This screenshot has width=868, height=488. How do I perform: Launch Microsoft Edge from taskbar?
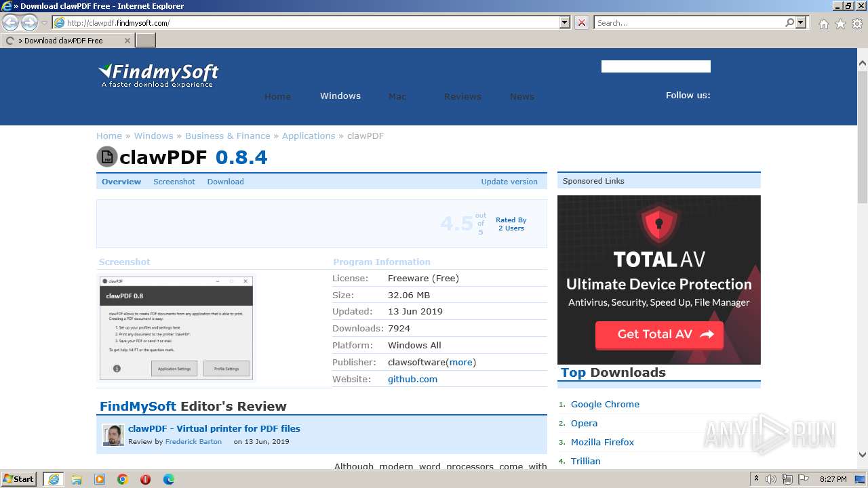pyautogui.click(x=169, y=479)
